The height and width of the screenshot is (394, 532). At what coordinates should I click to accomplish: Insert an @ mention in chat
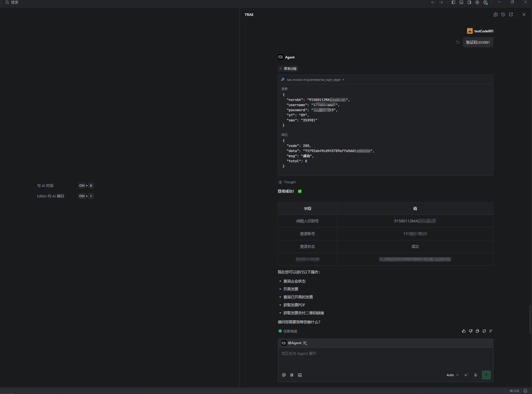284,375
